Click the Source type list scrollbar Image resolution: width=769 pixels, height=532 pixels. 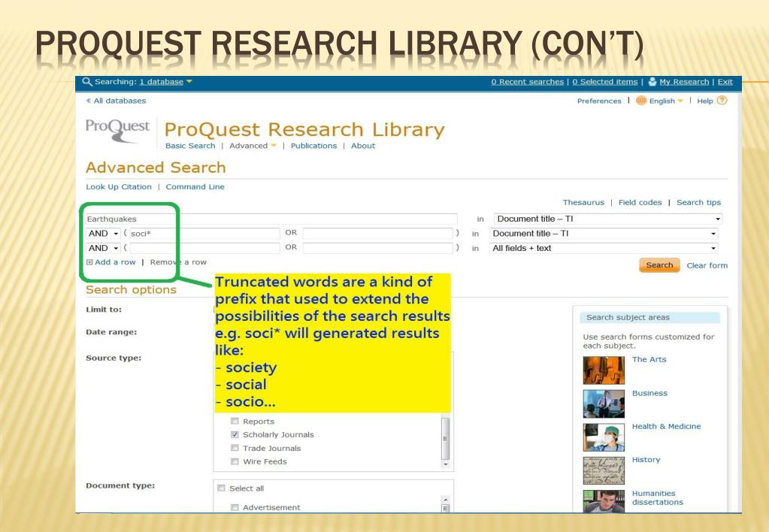(x=445, y=439)
